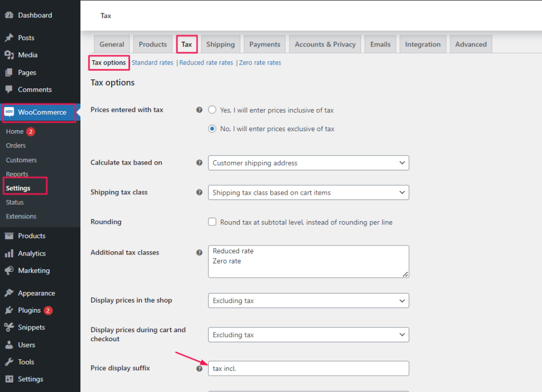This screenshot has width=542, height=392.
Task: Open the Analytics menu label
Action: [x=32, y=253]
